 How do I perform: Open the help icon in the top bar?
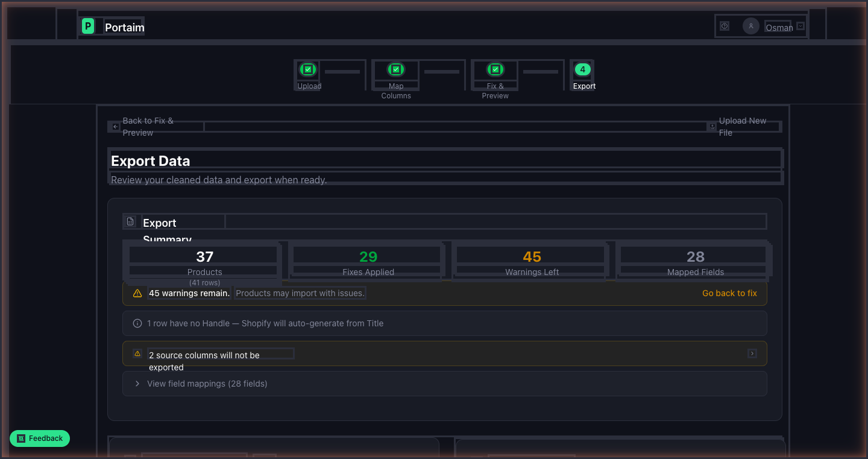[724, 25]
